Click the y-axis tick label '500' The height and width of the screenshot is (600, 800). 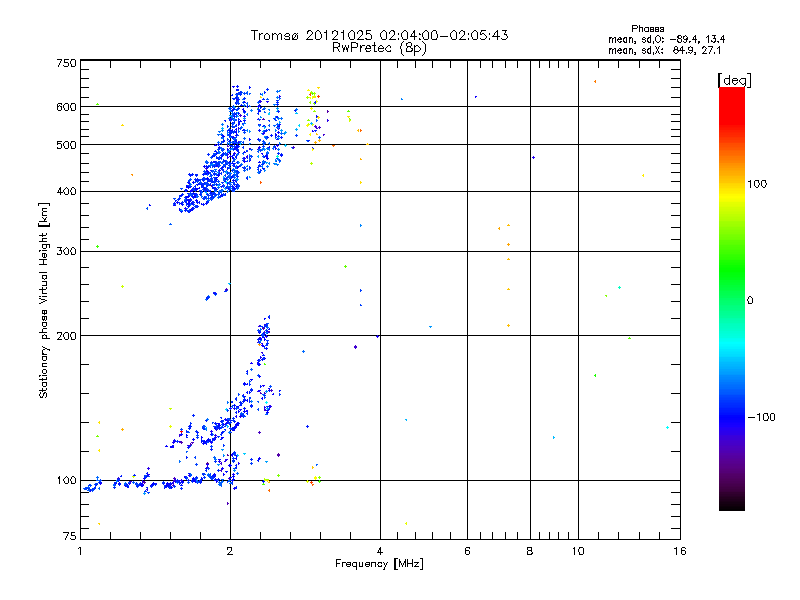coord(66,145)
